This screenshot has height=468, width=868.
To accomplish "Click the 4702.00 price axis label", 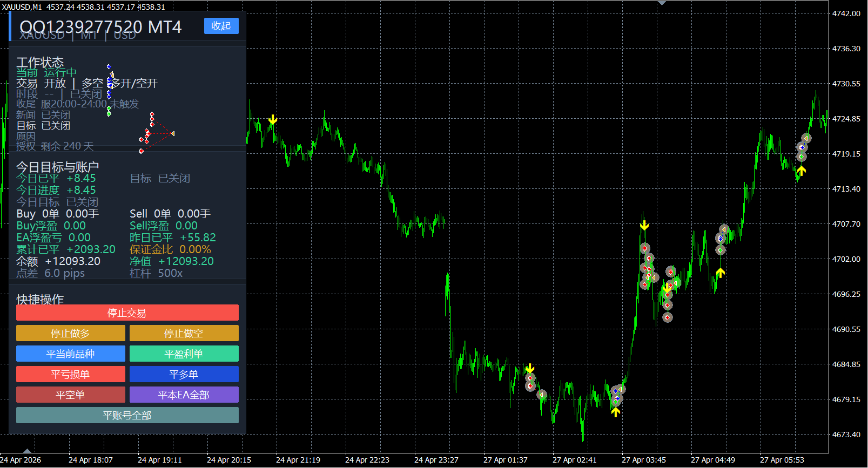I will coord(846,259).
